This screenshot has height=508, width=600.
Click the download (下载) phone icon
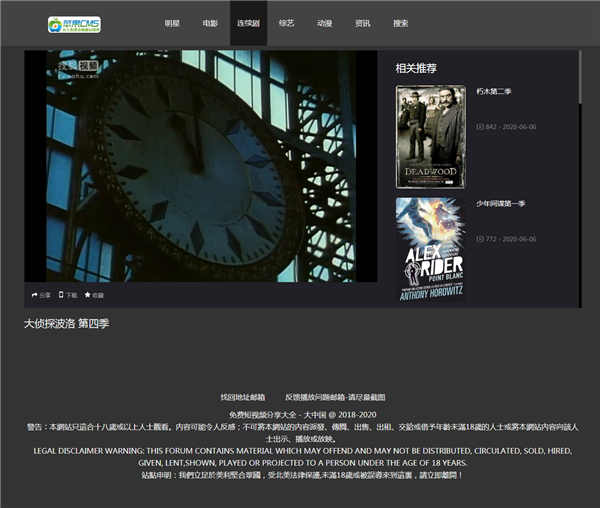tap(62, 295)
